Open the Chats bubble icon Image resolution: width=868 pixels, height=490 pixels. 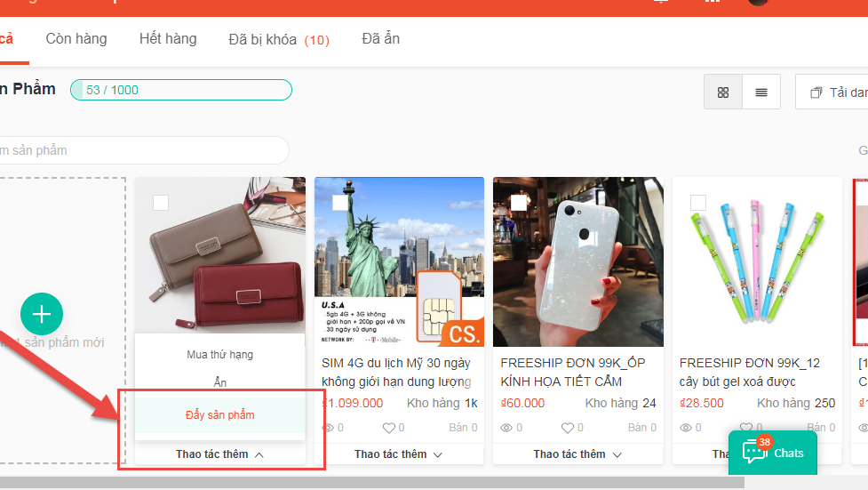coord(754,452)
